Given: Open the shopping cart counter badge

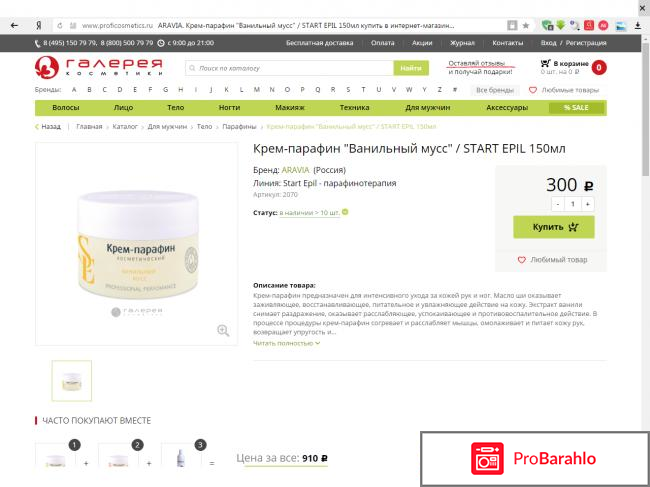Looking at the screenshot, I should [x=599, y=68].
